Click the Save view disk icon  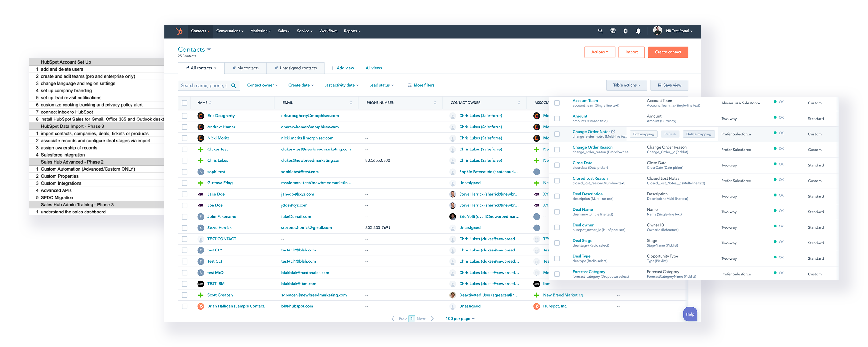coord(659,85)
